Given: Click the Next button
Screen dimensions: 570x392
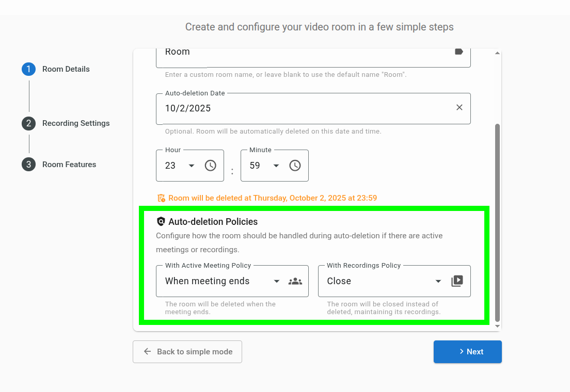Looking at the screenshot, I should pos(467,352).
